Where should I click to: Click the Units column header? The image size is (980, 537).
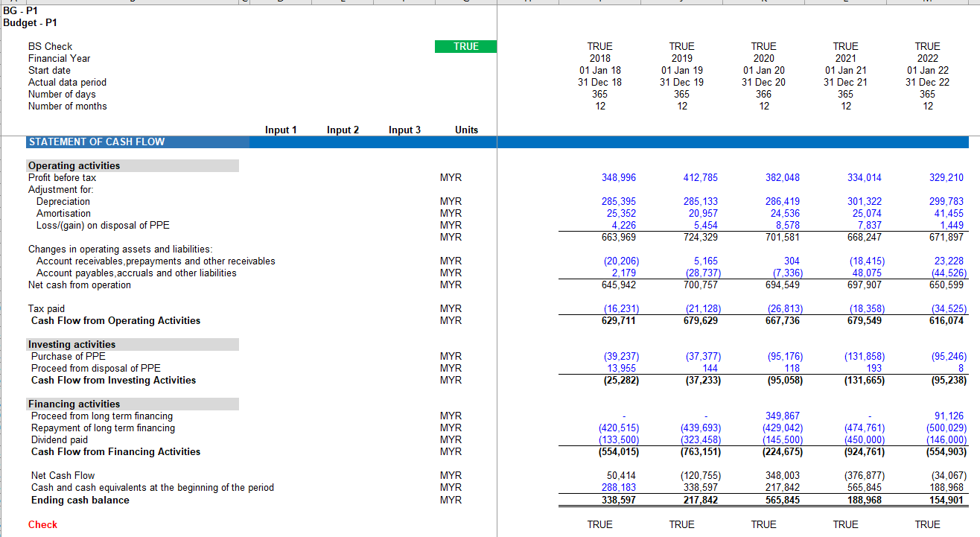[466, 130]
